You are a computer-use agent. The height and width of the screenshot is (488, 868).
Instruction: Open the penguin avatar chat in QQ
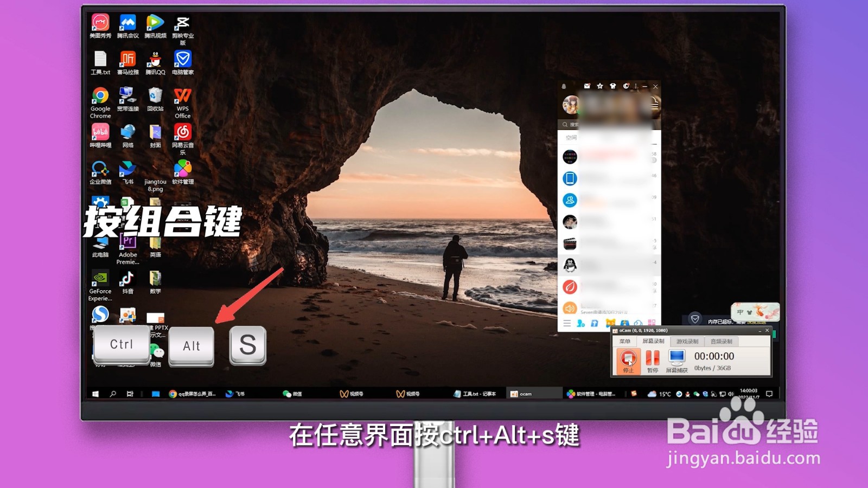(570, 265)
